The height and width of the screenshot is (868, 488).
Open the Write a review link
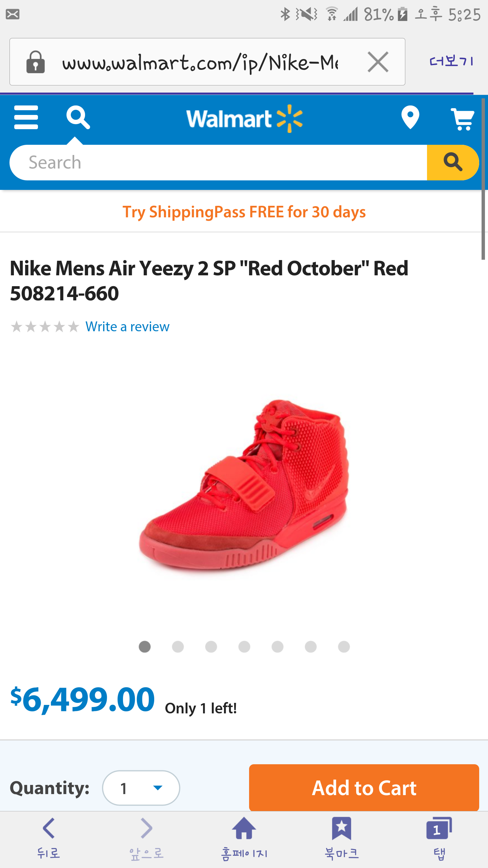click(127, 327)
